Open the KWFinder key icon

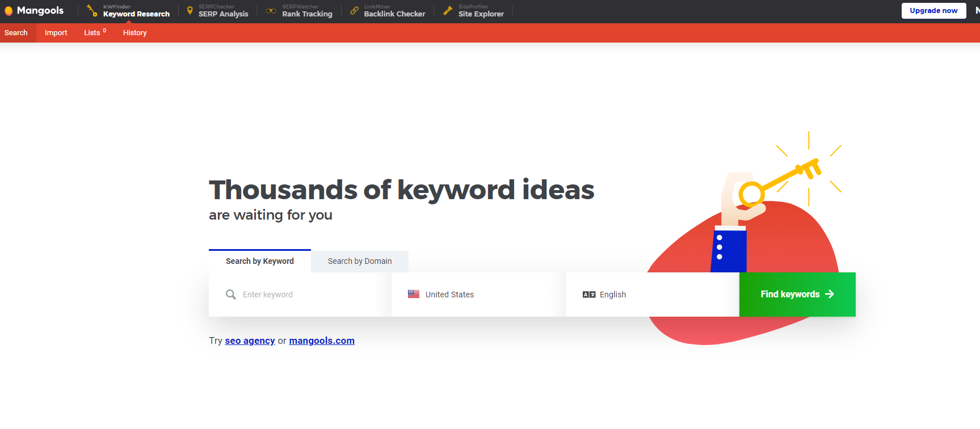[x=92, y=11]
